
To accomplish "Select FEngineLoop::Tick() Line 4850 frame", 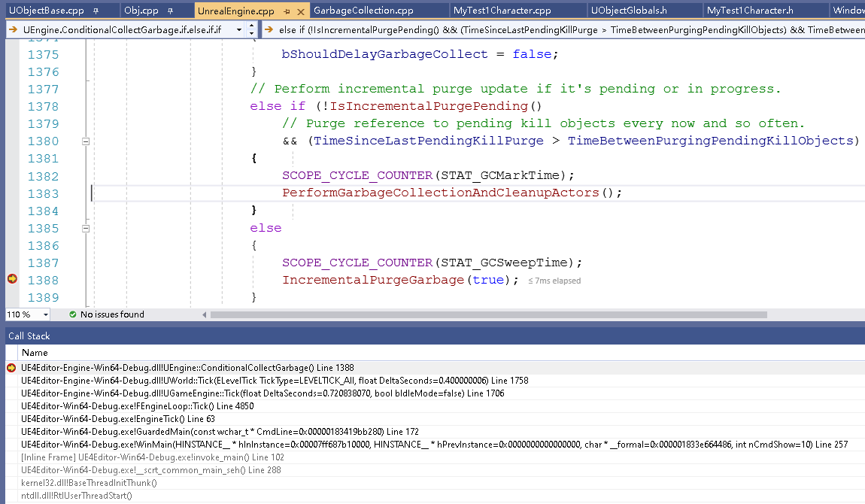I will pos(138,406).
